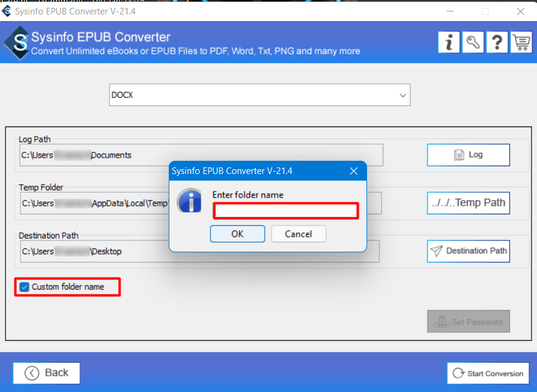Click the Destination Path group label

point(49,235)
